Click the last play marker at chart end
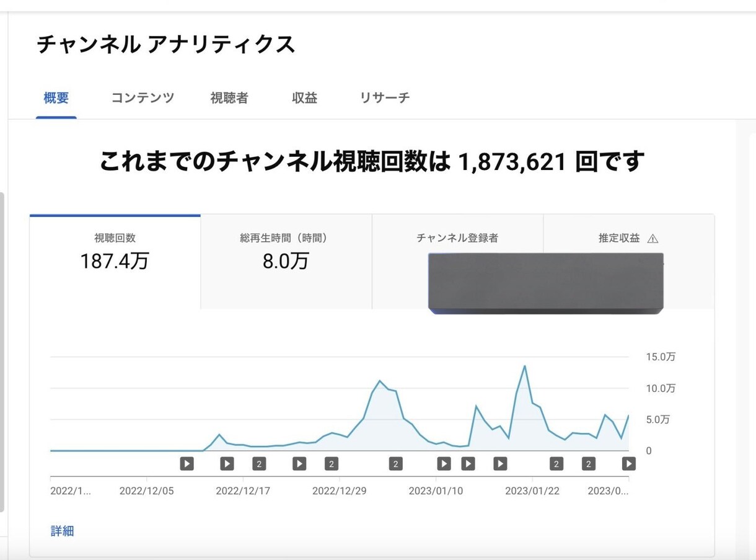 tap(628, 463)
